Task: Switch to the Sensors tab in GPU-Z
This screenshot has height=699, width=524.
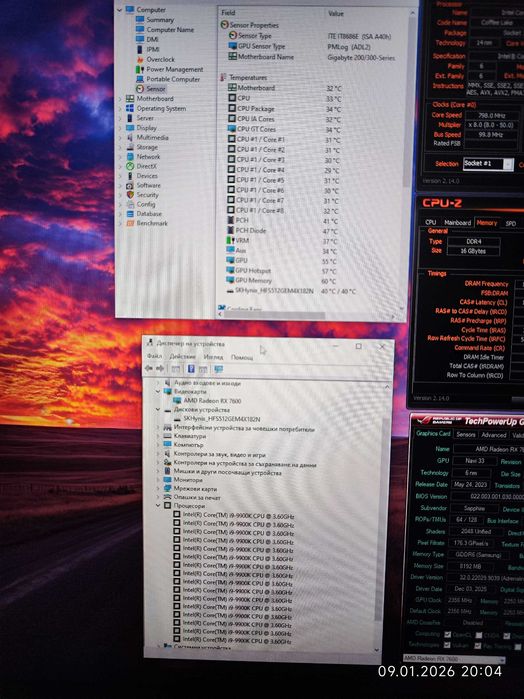Action: point(466,434)
